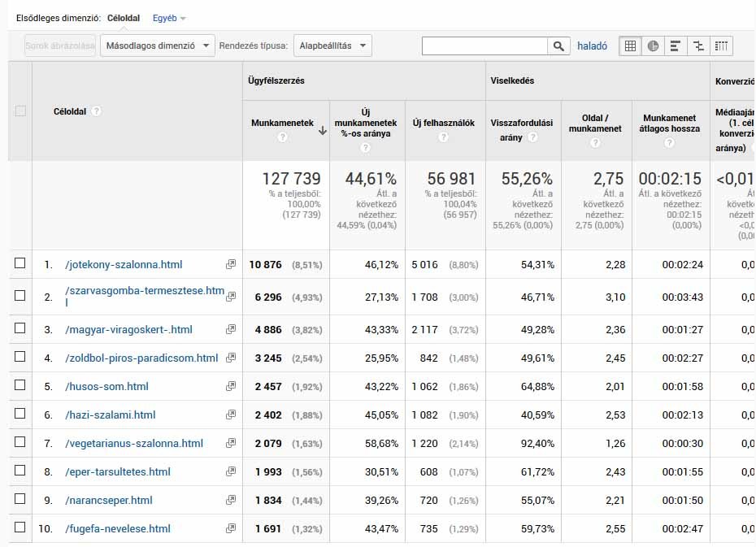Click the help icon next to Céloldal
The image size is (756, 547).
98,112
